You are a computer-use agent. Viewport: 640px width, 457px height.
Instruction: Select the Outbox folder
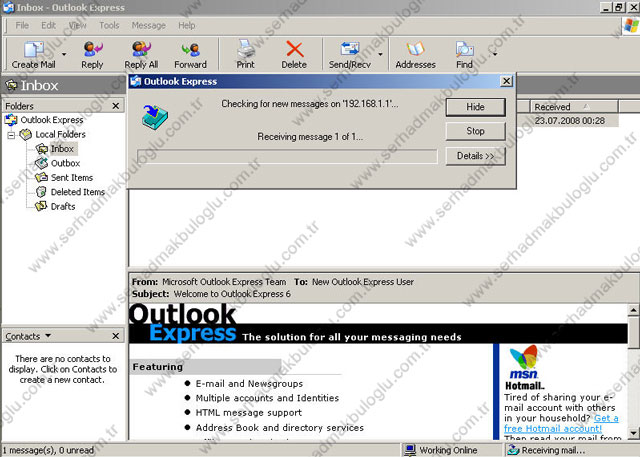pos(65,163)
